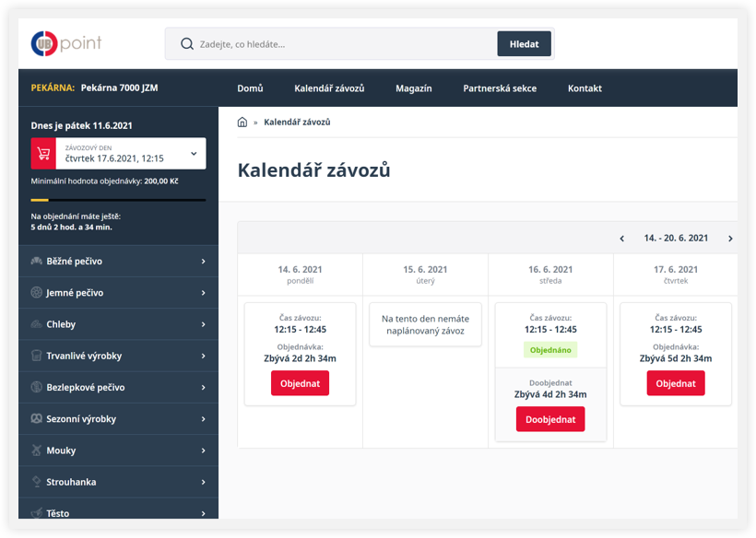This screenshot has width=756, height=538.
Task: Click the UB point logo
Action: [x=66, y=43]
